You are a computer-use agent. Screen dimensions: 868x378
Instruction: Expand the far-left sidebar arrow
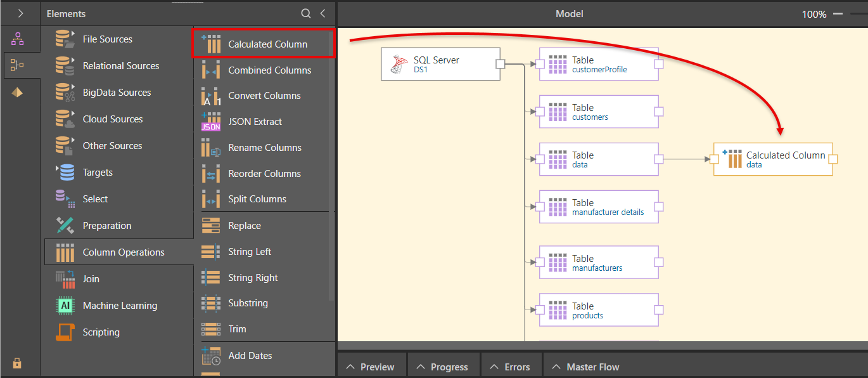(x=20, y=13)
